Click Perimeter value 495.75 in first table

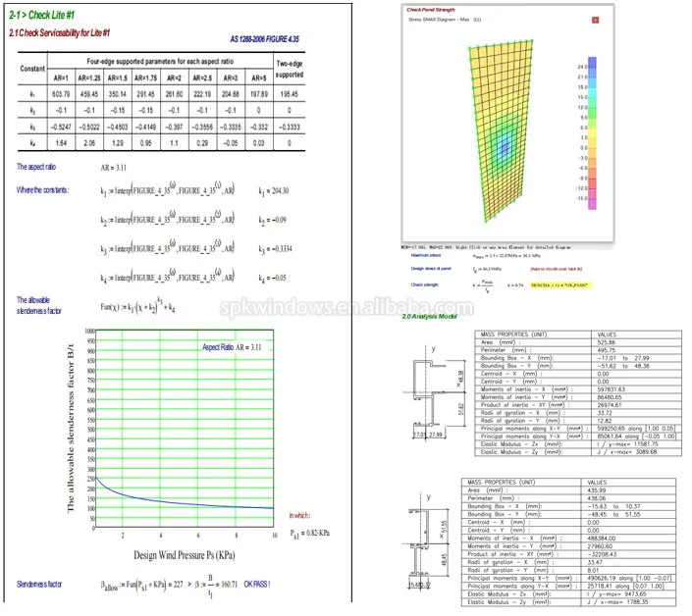point(607,350)
